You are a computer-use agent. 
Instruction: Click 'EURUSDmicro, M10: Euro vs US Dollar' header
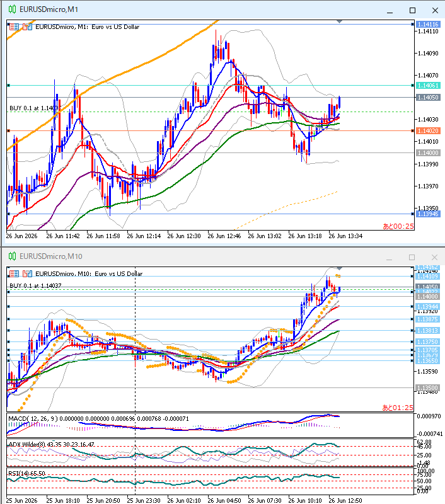click(x=89, y=274)
